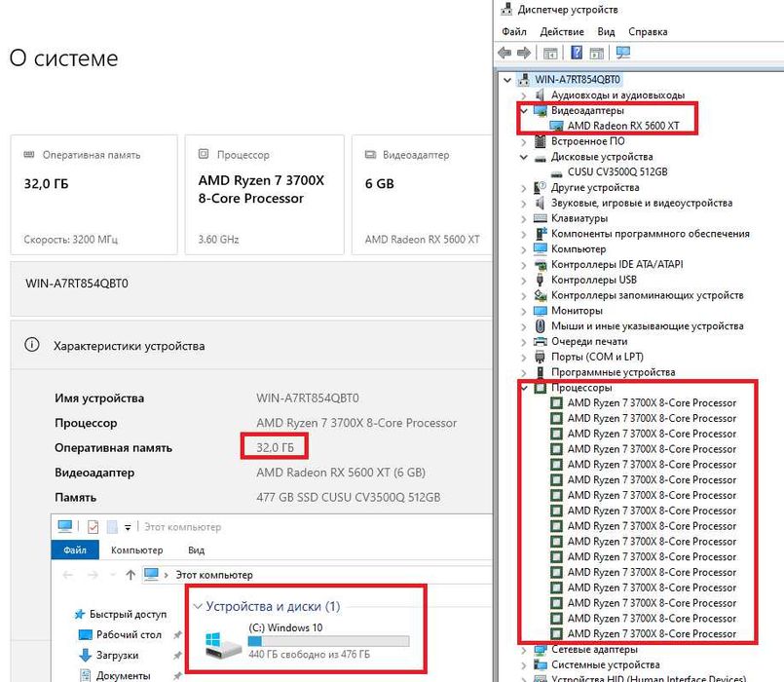Click the text 477 GB SSD CUSU CV3500Q 512GB

pyautogui.click(x=348, y=497)
